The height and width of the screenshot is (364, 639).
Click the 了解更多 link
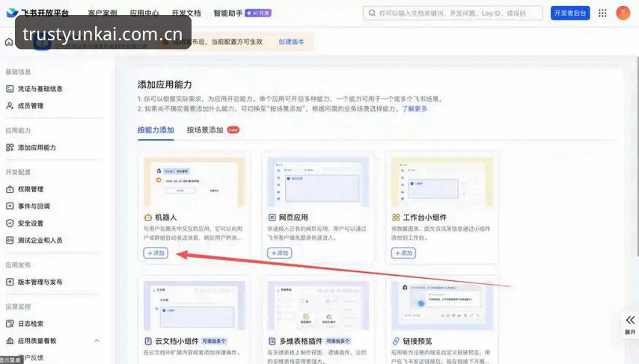point(415,108)
